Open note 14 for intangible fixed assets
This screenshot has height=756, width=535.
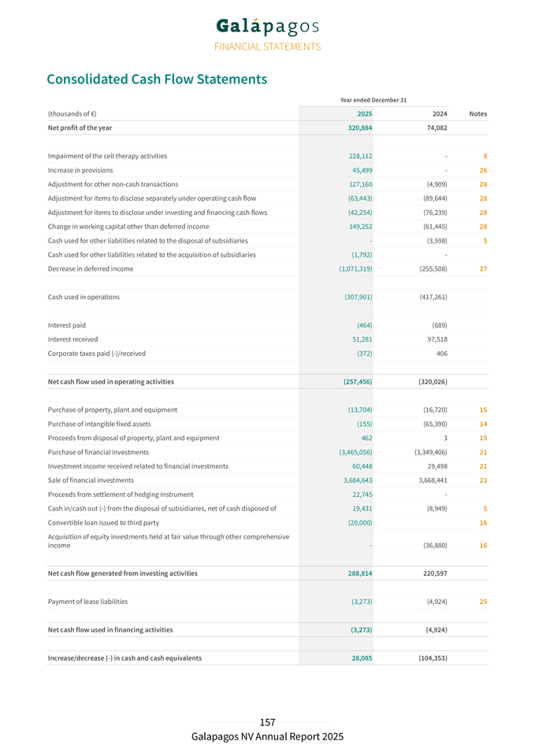tap(482, 424)
